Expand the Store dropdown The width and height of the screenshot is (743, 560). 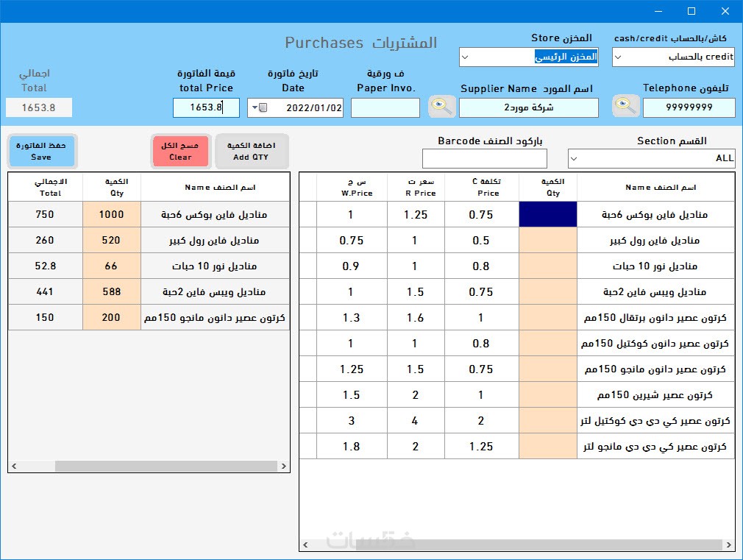point(466,57)
